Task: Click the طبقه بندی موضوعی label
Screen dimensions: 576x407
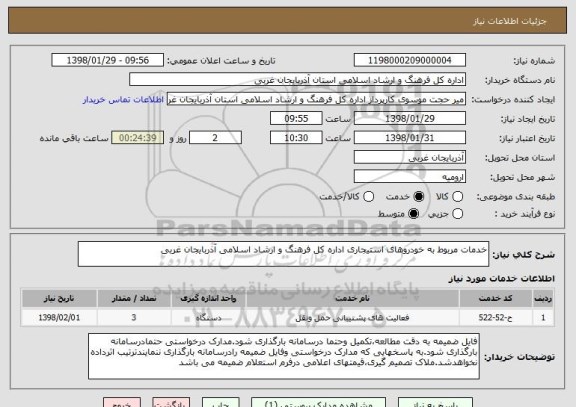Action: tap(516, 197)
